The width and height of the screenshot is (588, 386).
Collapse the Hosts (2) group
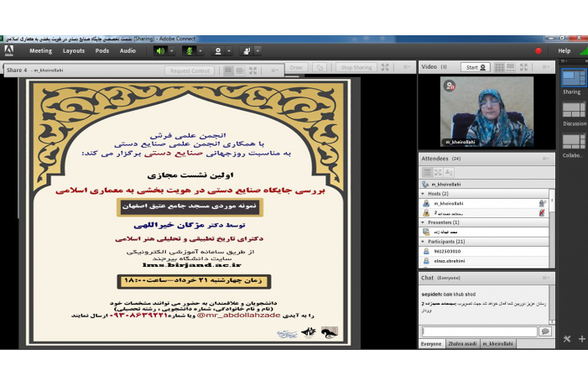423,194
